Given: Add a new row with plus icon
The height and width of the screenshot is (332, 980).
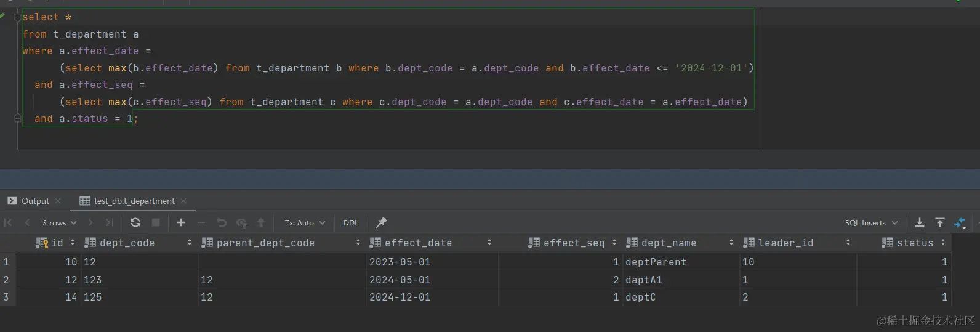Looking at the screenshot, I should pos(181,222).
